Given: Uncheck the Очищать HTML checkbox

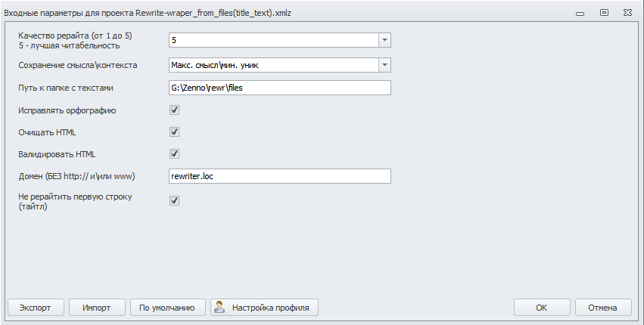Looking at the screenshot, I should tap(174, 132).
